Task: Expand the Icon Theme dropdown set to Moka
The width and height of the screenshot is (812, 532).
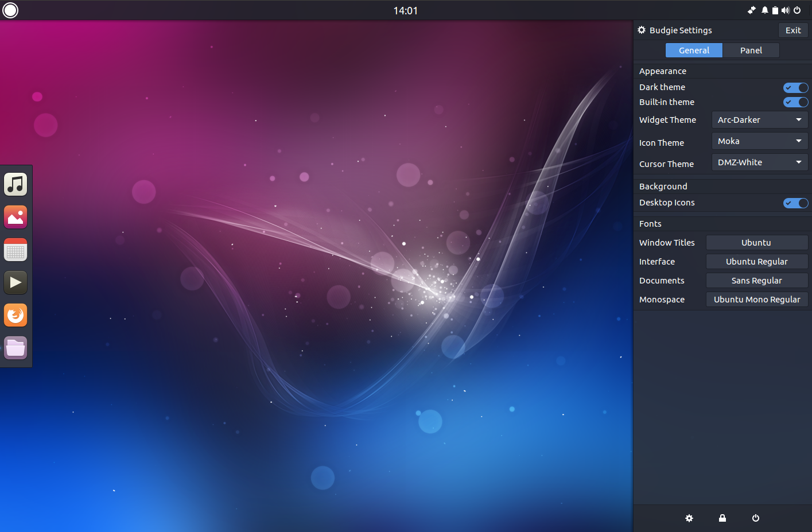Action: (x=759, y=141)
